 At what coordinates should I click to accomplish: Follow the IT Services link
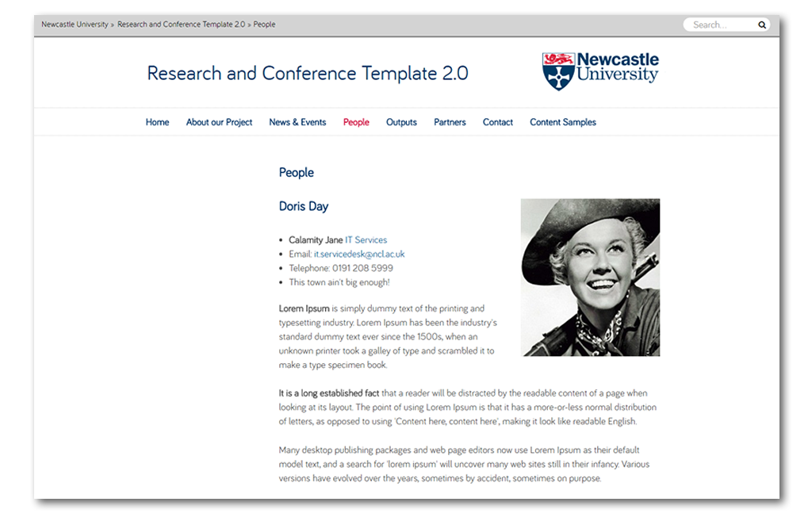click(x=366, y=239)
